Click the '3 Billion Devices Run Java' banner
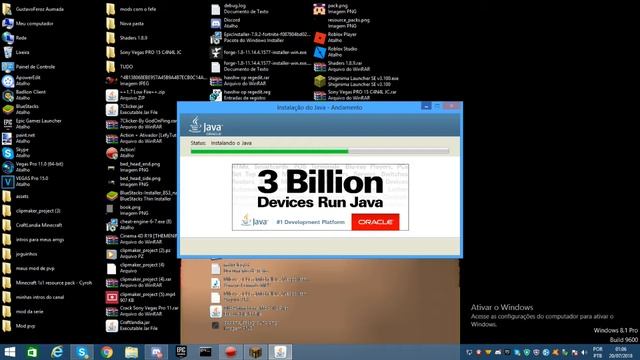This screenshot has height=360, width=640. point(320,197)
